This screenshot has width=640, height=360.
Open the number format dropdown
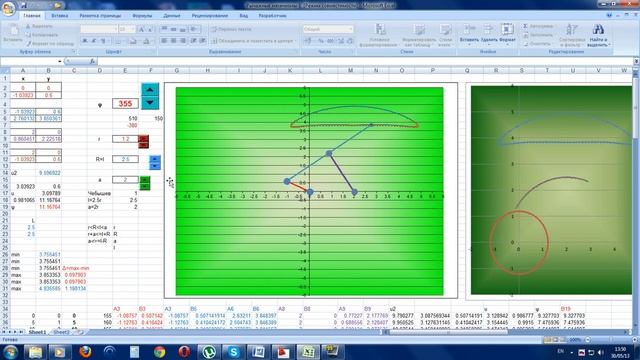pyautogui.click(x=350, y=29)
